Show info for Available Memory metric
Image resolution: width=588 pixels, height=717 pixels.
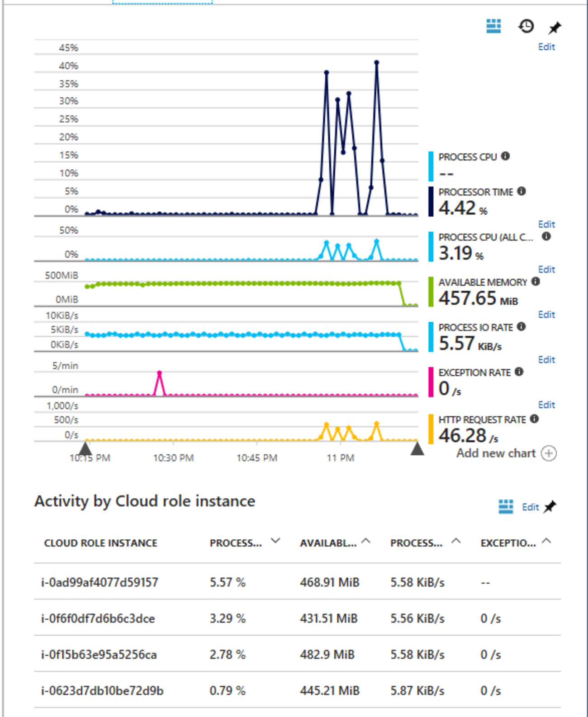536,282
